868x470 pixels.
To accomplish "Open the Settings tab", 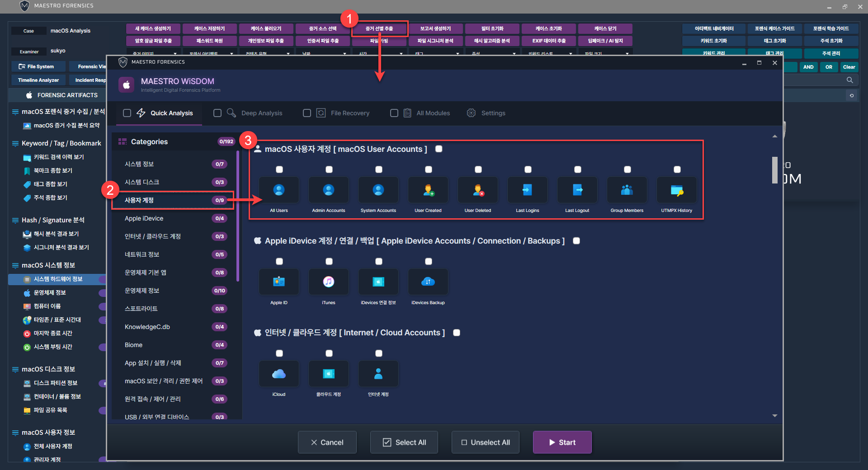I will pos(493,113).
